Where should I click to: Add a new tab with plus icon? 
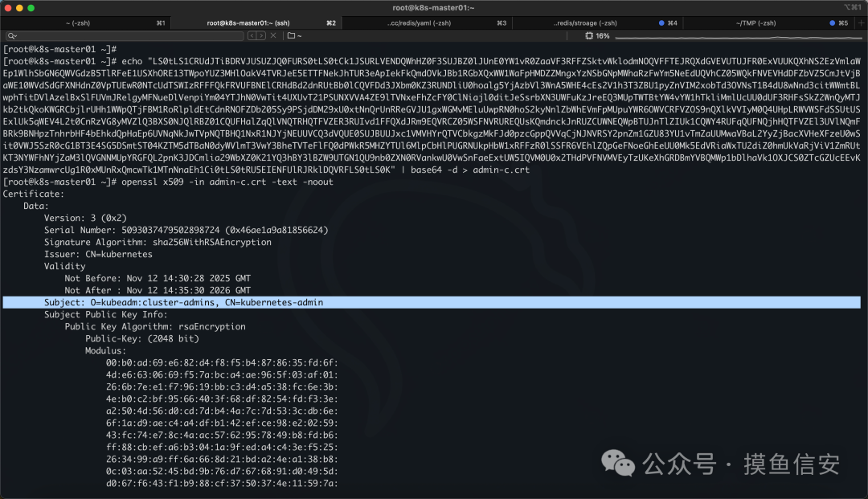861,22
